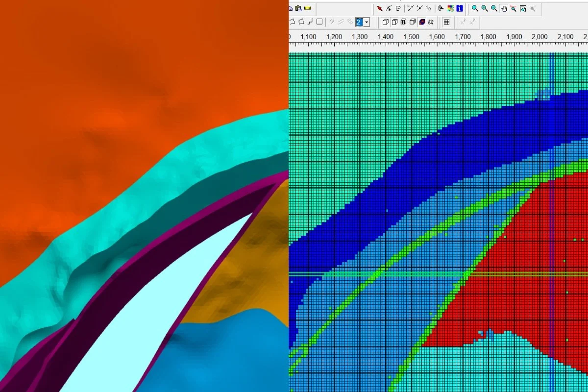Toggle the front view cube button
The height and width of the screenshot is (392, 588).
(403, 22)
